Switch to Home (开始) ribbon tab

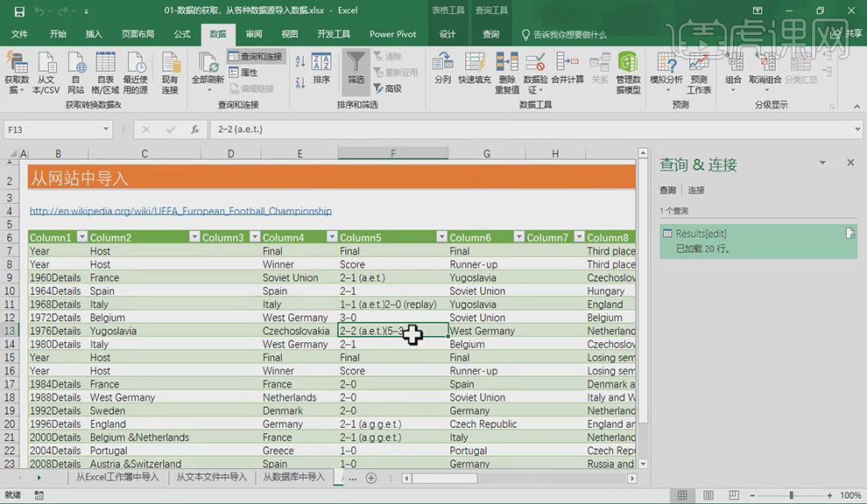tap(58, 34)
